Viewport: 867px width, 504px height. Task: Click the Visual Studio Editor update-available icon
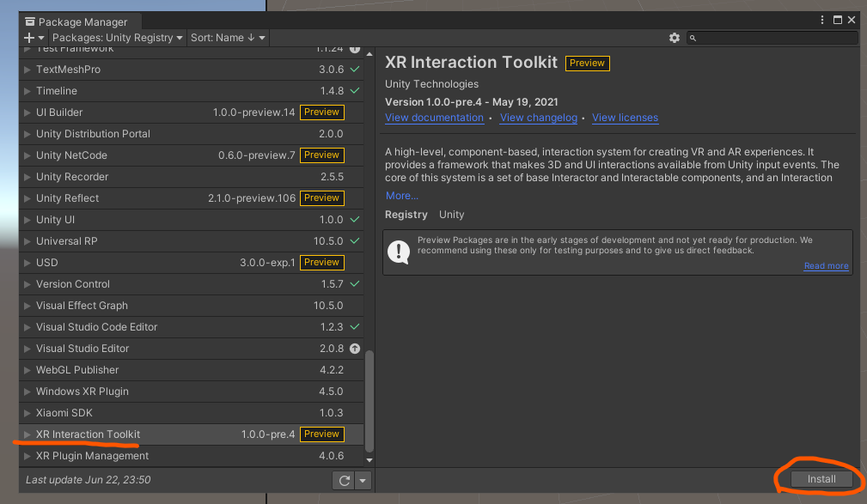click(355, 348)
